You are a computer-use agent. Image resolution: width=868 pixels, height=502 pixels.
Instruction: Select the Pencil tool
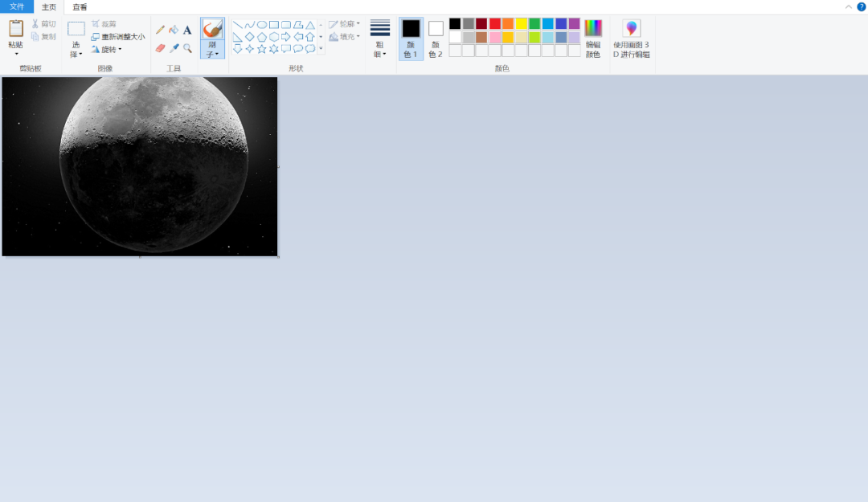[x=160, y=30]
